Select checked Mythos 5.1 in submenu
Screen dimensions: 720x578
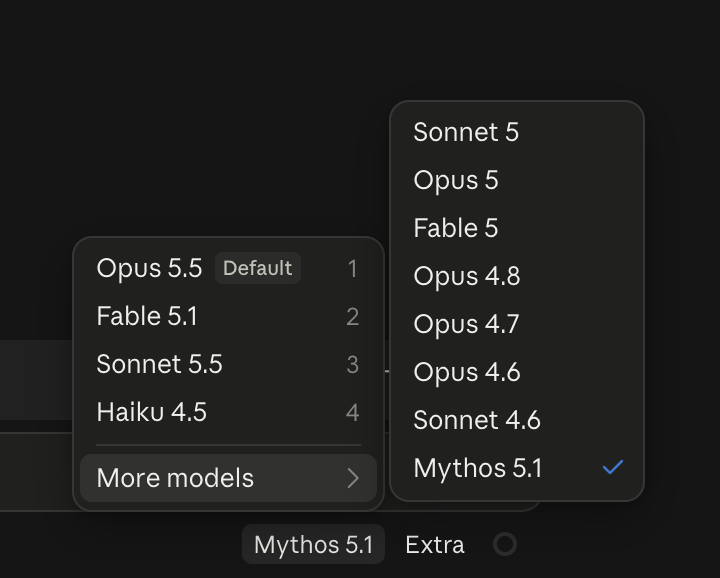(x=517, y=468)
